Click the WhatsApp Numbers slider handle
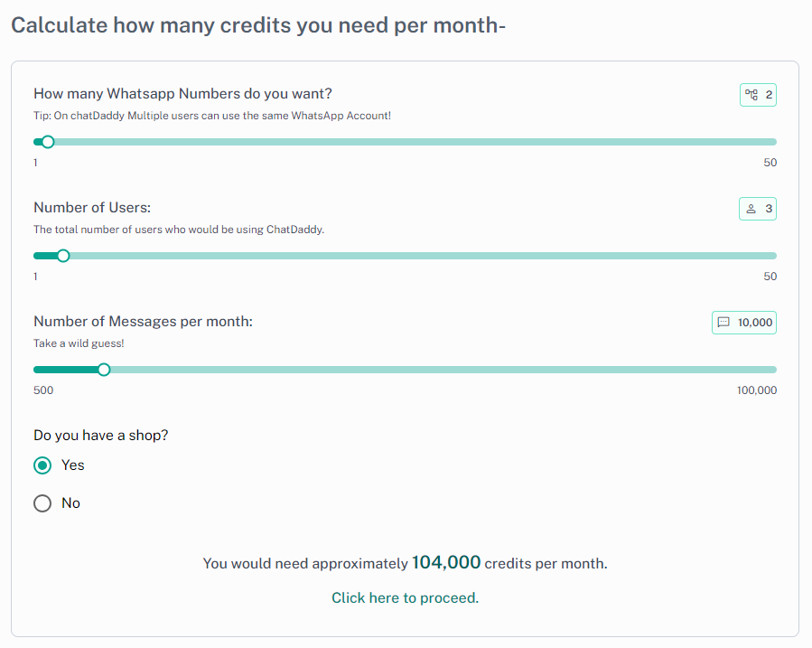This screenshot has height=648, width=812. pos(48,142)
